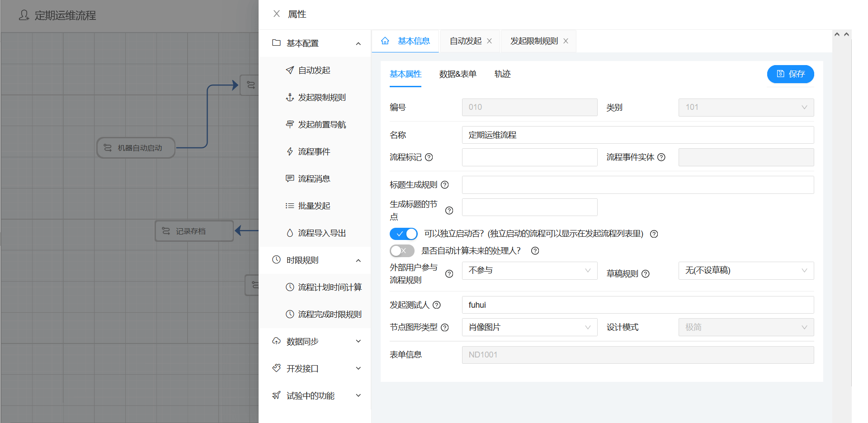Disable 可以独立启动否 switch

click(403, 234)
